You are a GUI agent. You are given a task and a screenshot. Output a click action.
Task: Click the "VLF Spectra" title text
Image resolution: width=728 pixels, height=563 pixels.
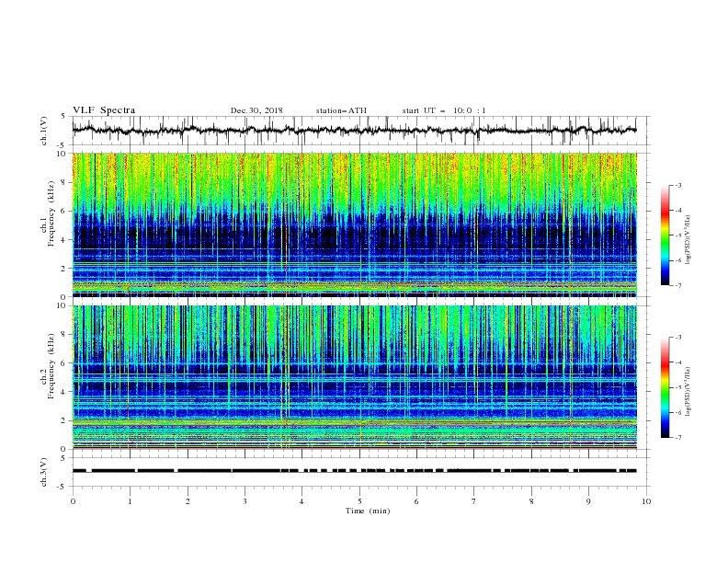tap(104, 110)
